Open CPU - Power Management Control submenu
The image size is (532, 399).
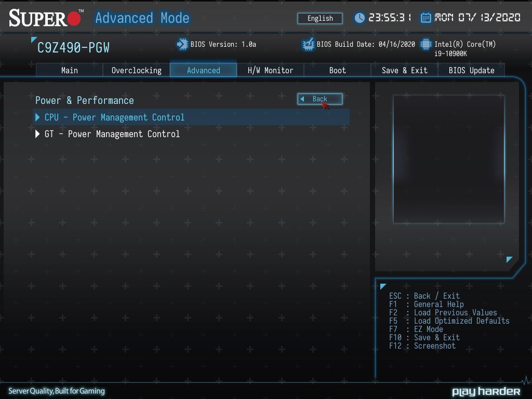[x=191, y=117]
